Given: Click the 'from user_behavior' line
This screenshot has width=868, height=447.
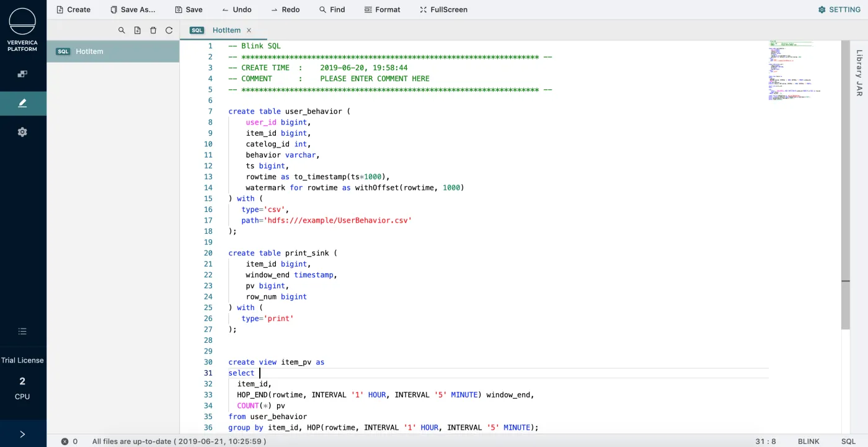Looking at the screenshot, I should pyautogui.click(x=268, y=417).
